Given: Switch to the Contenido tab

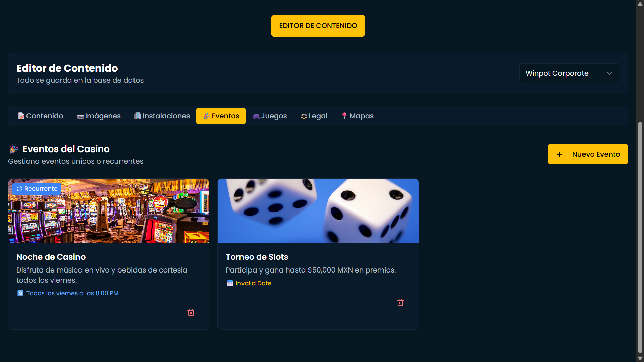Looking at the screenshot, I should [41, 116].
